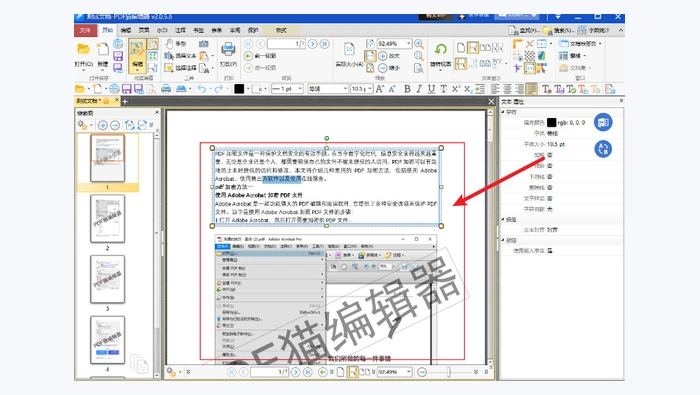Viewport: 700px width, 395px height.
Task: Go to the last page in the ribbon
Action: pos(325,44)
